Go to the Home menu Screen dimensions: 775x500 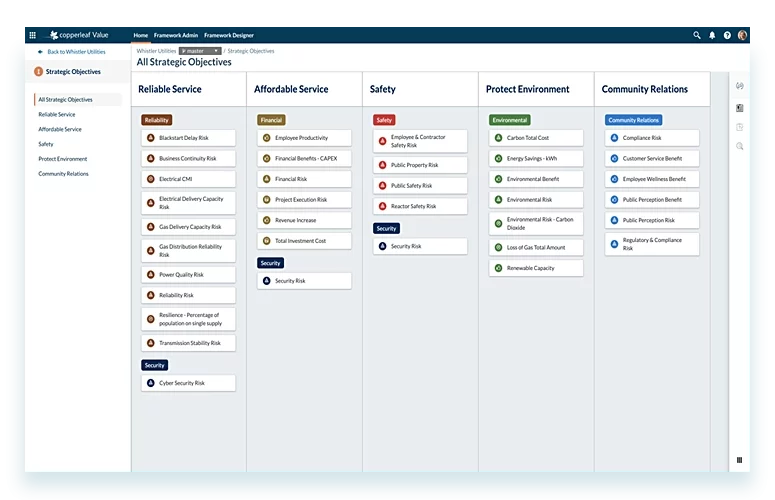140,35
